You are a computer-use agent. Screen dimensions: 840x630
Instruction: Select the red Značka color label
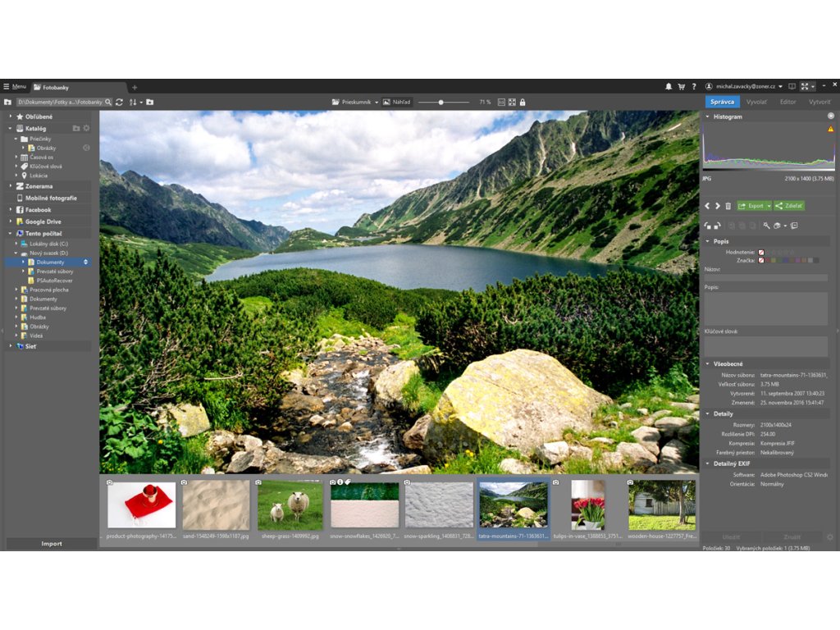coord(768,260)
